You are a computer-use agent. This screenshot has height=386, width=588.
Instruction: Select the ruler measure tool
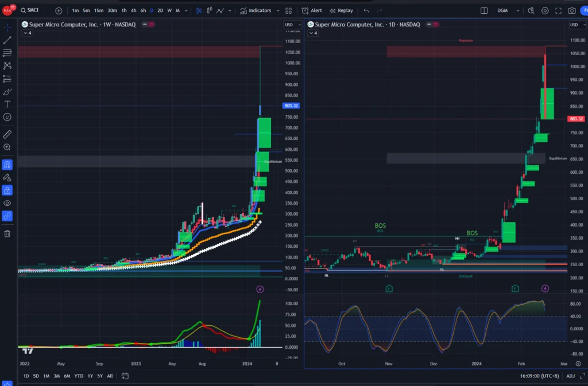7,134
